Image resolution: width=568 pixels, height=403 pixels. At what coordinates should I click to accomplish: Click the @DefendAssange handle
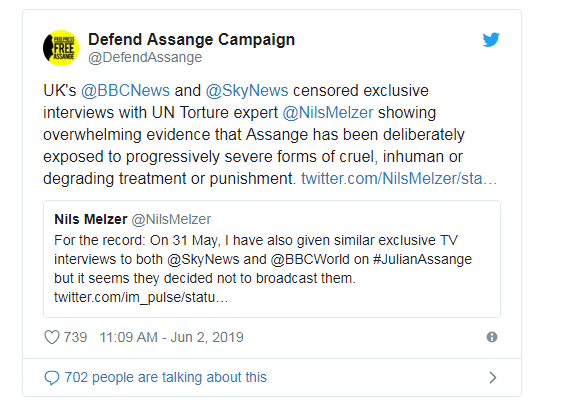tap(145, 58)
